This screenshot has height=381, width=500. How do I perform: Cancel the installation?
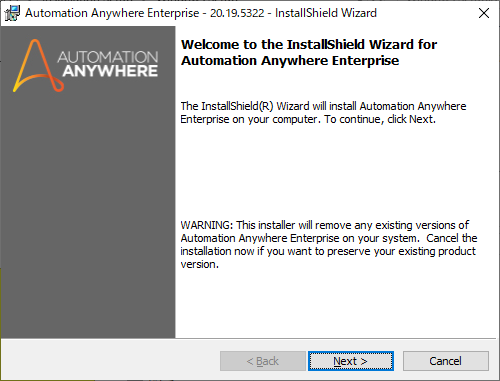[x=446, y=361]
